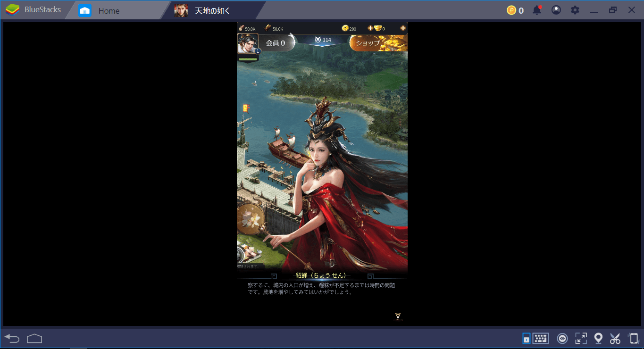Trigger the shake device icon
This screenshot has width=644, height=349.
click(x=633, y=338)
